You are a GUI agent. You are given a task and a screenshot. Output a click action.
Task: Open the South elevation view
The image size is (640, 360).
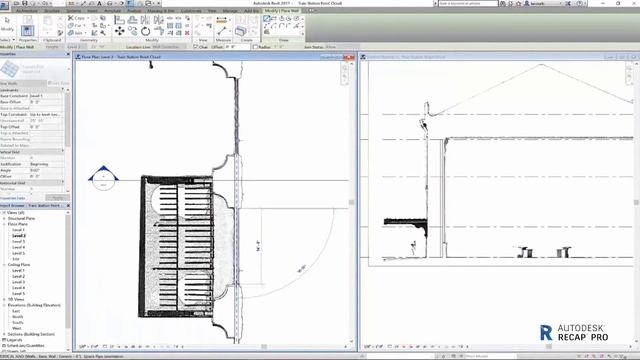[18, 322]
